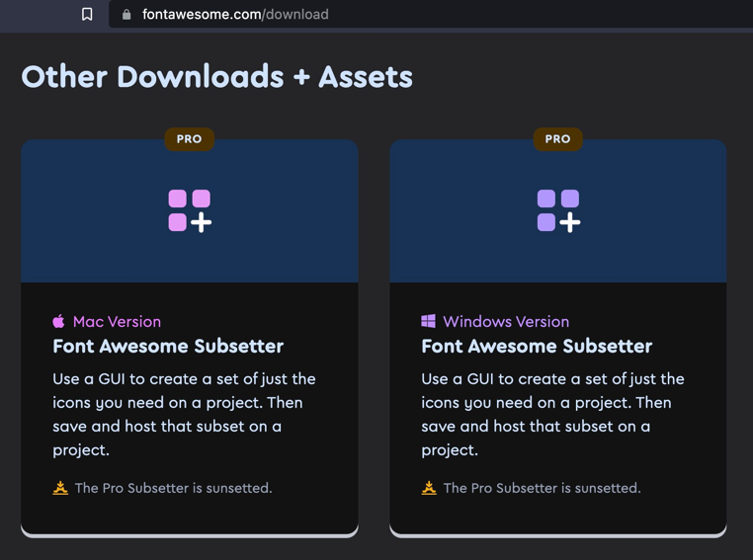Click the sunsetted notice text in the Mac card
Screen dimensions: 753x560
173,488
